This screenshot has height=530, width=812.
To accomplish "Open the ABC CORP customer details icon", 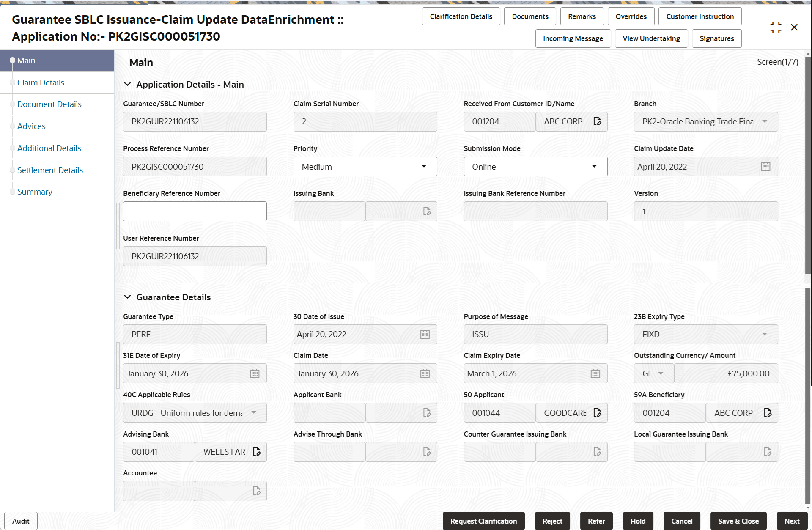I will (597, 121).
